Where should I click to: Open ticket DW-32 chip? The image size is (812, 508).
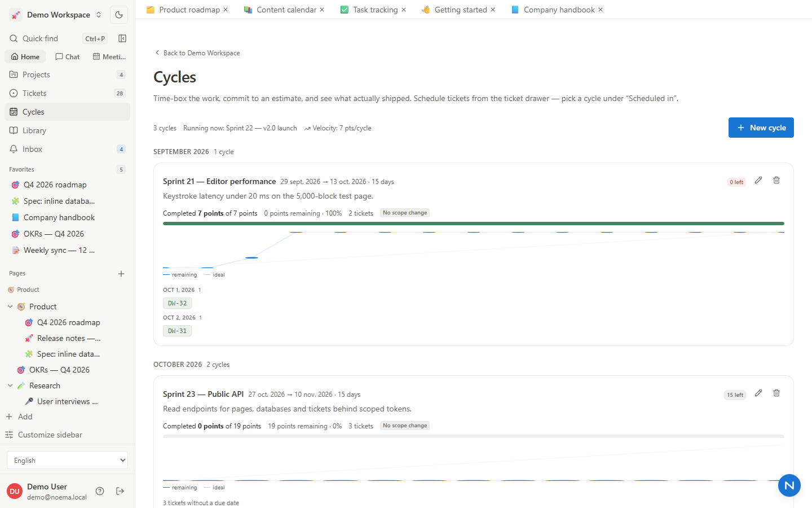[x=177, y=303]
